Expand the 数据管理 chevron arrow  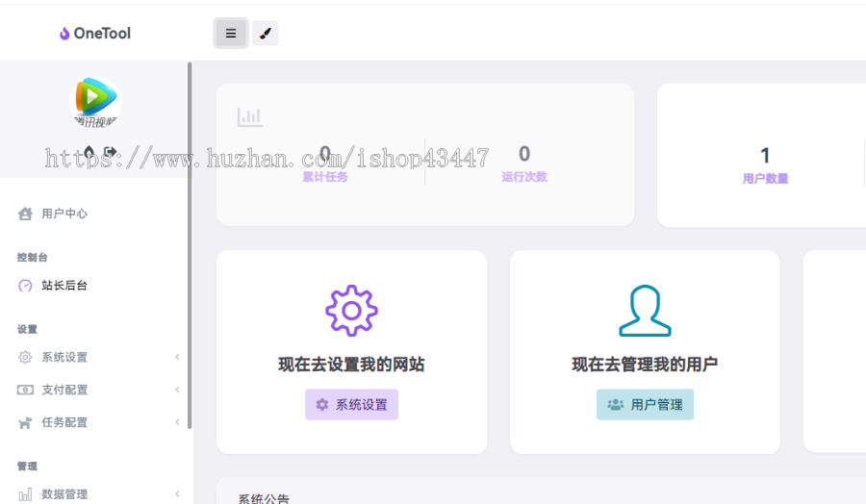tap(177, 494)
